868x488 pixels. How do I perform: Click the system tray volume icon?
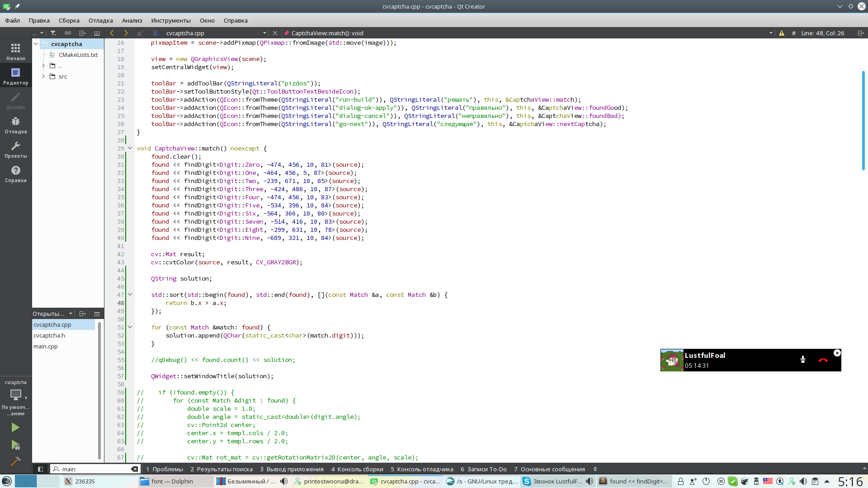(x=803, y=481)
